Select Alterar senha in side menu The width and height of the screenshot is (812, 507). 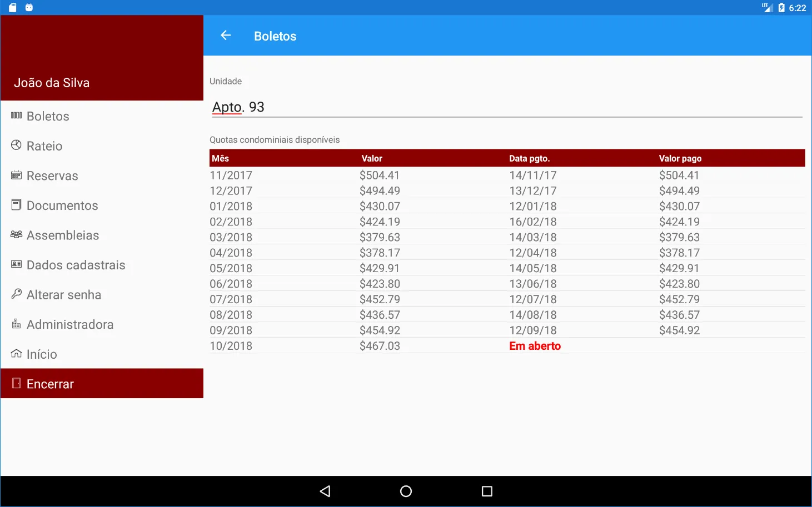[102, 295]
